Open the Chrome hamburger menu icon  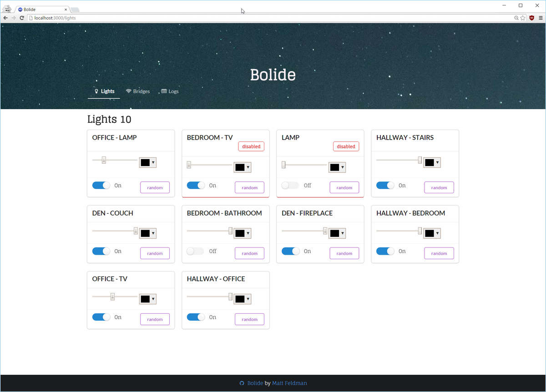coord(541,18)
